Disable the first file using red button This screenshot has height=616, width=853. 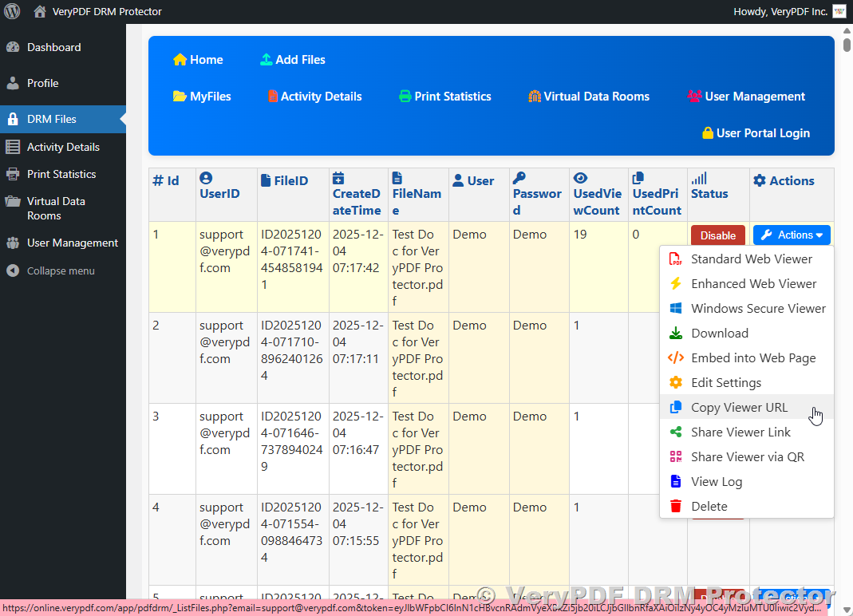tap(717, 235)
